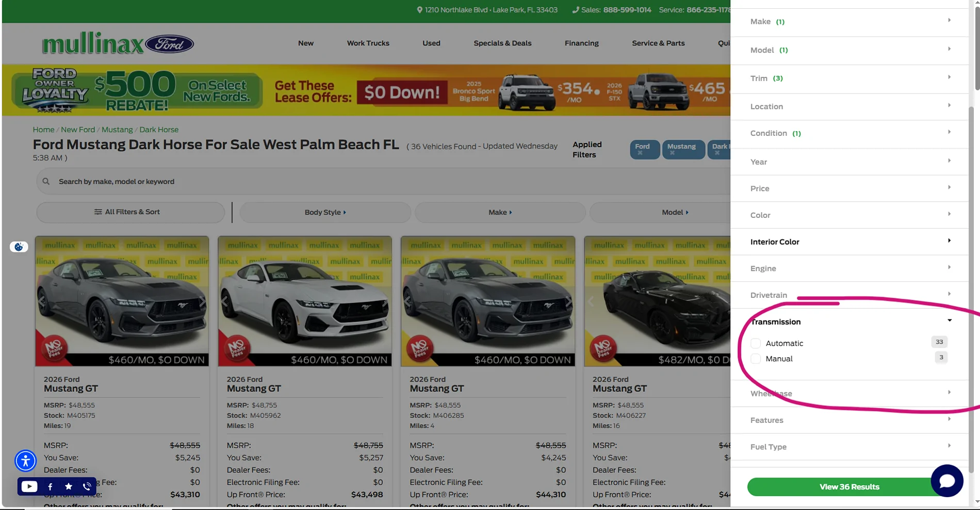Expand the Engine filter section

849,268
